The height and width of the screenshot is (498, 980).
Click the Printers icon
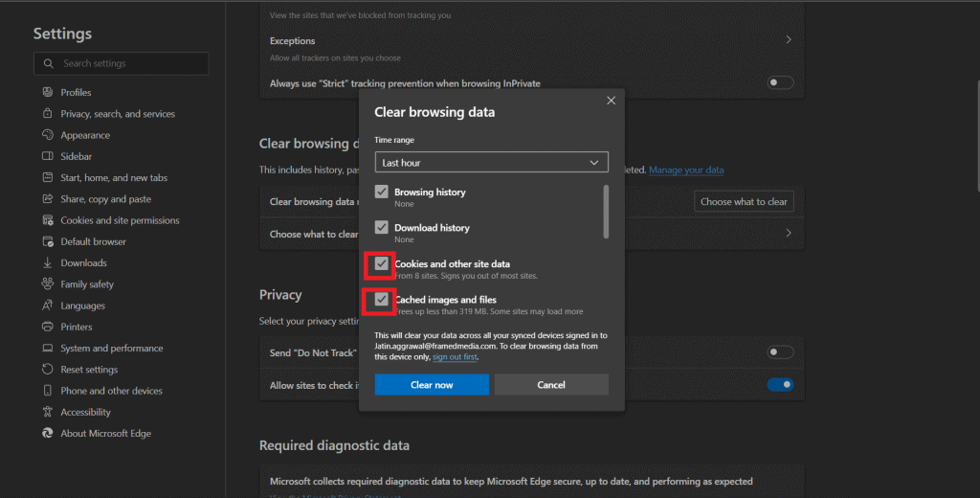point(48,326)
